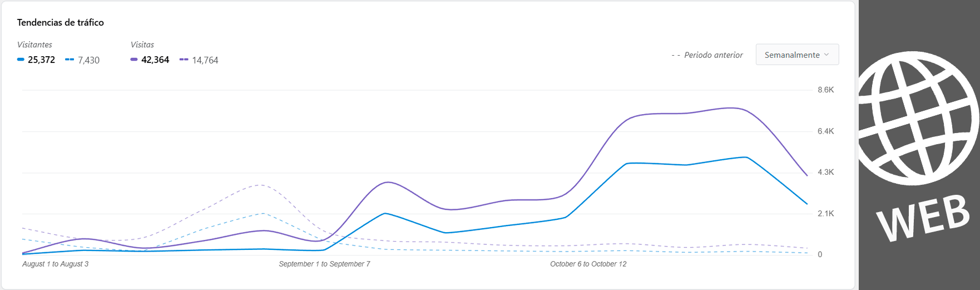
Task: Toggle the Periodo anterior legend
Action: click(707, 55)
